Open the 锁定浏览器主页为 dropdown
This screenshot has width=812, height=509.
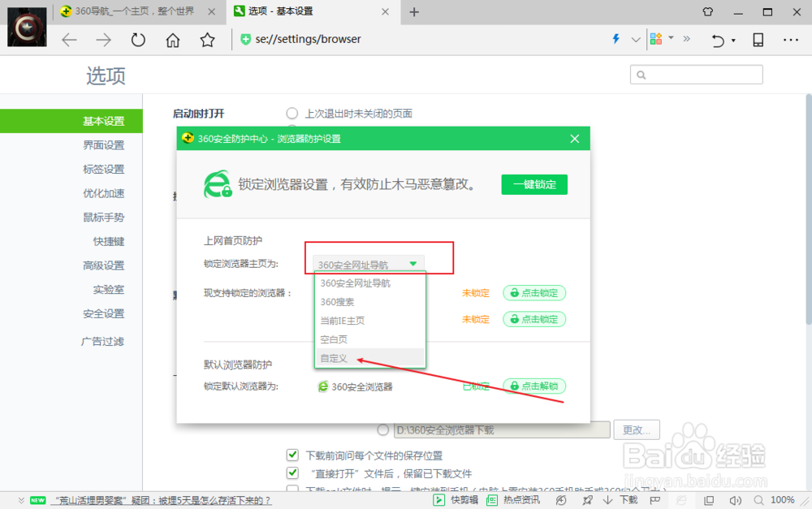coord(368,264)
